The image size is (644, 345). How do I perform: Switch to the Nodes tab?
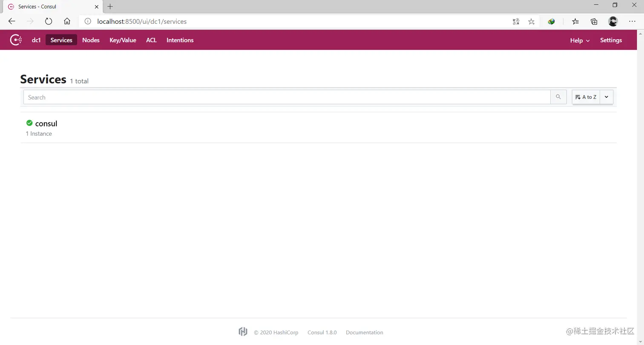click(91, 40)
